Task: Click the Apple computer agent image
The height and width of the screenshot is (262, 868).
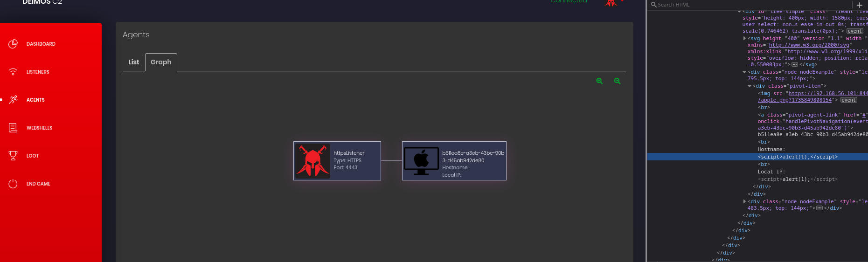Action: [422, 161]
